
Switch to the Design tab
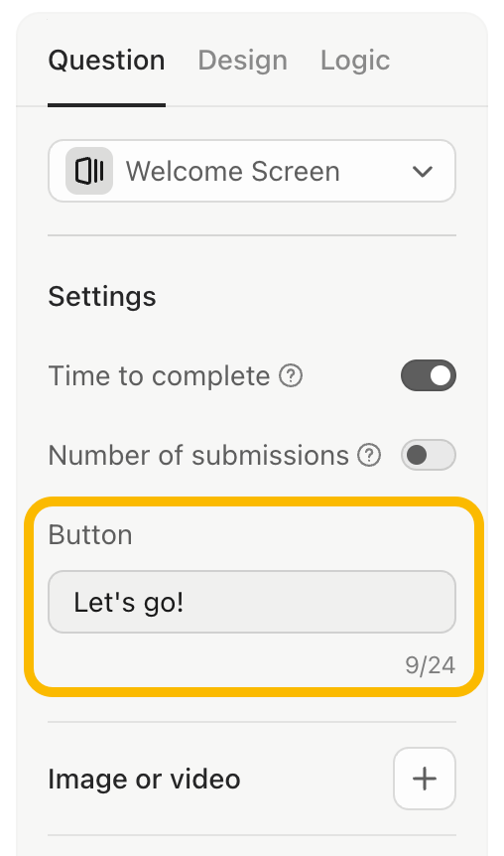click(x=242, y=60)
